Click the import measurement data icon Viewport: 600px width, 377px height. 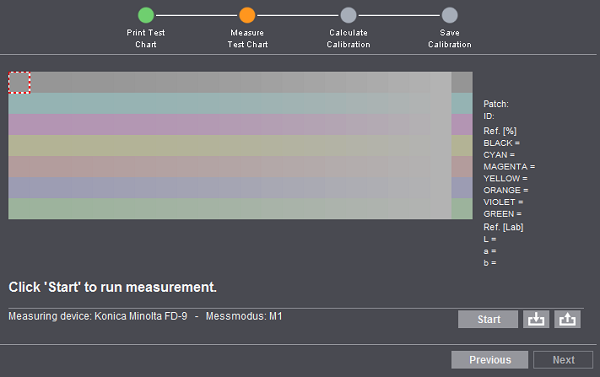click(536, 319)
